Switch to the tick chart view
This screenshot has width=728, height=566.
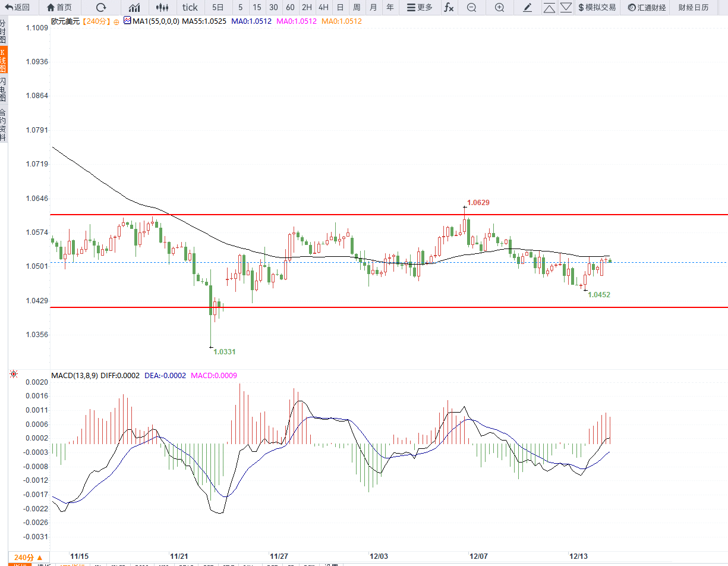click(x=190, y=8)
